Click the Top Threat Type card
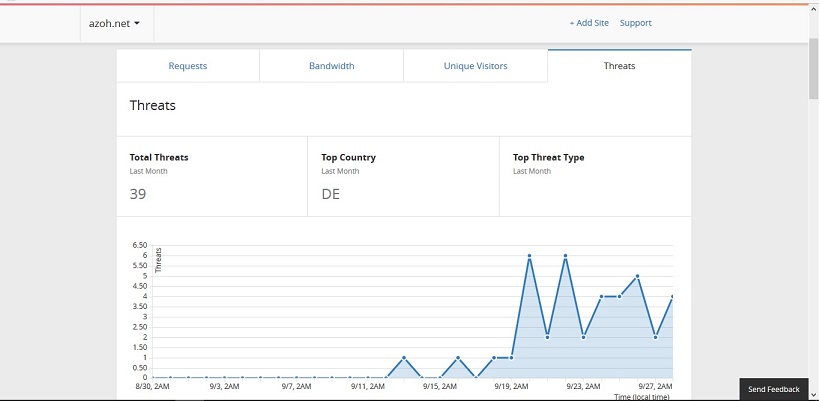The image size is (820, 401). tap(595, 177)
